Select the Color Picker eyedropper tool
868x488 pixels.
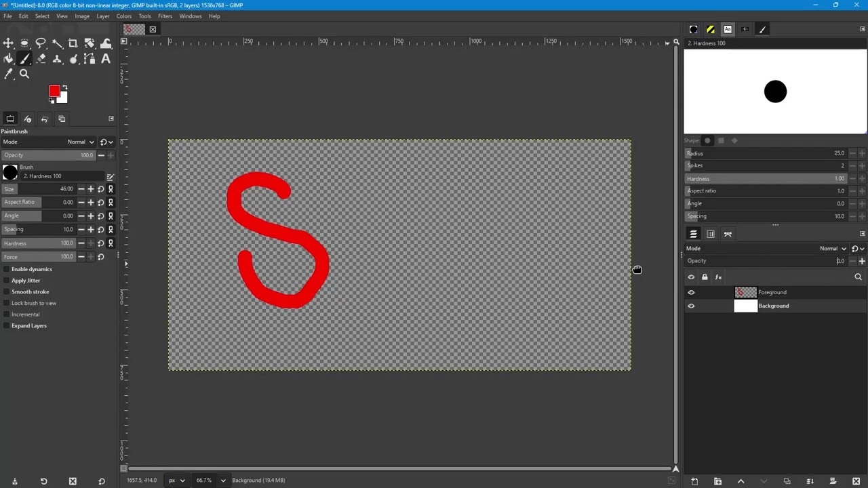tap(8, 75)
